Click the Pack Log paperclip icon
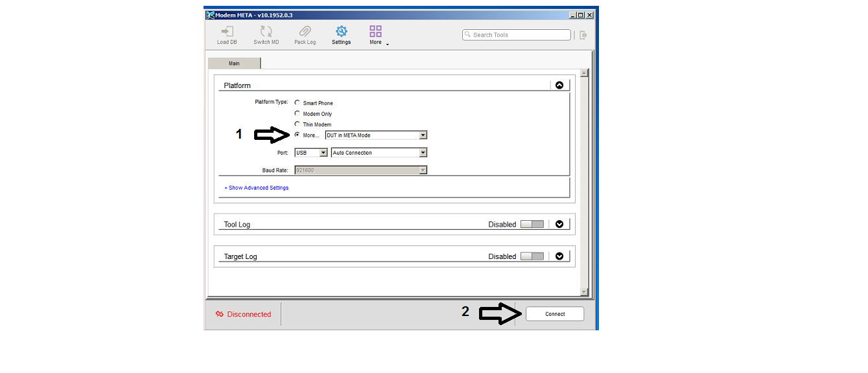This screenshot has height=373, width=868. click(x=305, y=31)
